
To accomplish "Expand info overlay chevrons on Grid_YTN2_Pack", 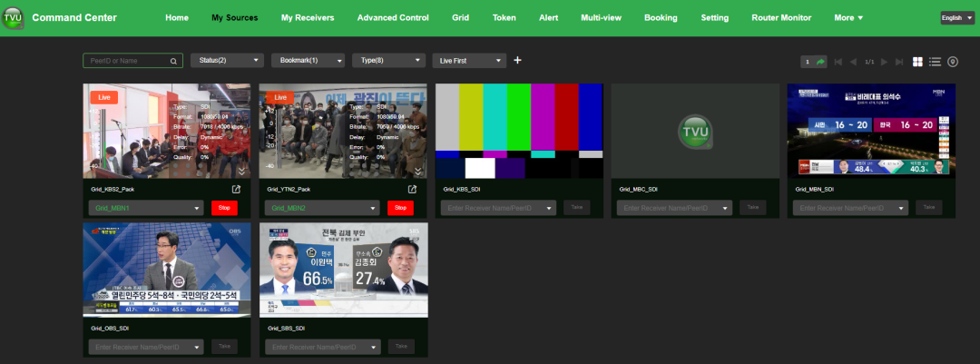I will click(x=418, y=171).
